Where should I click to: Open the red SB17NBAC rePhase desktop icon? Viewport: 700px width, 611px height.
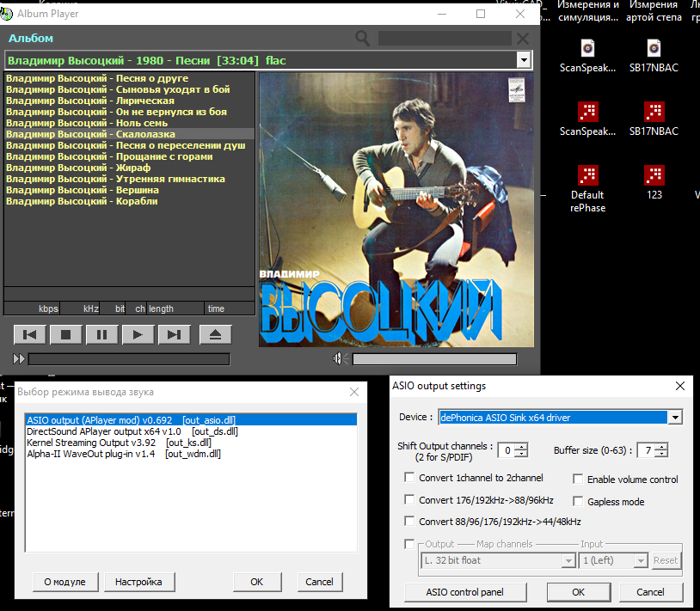(x=654, y=119)
